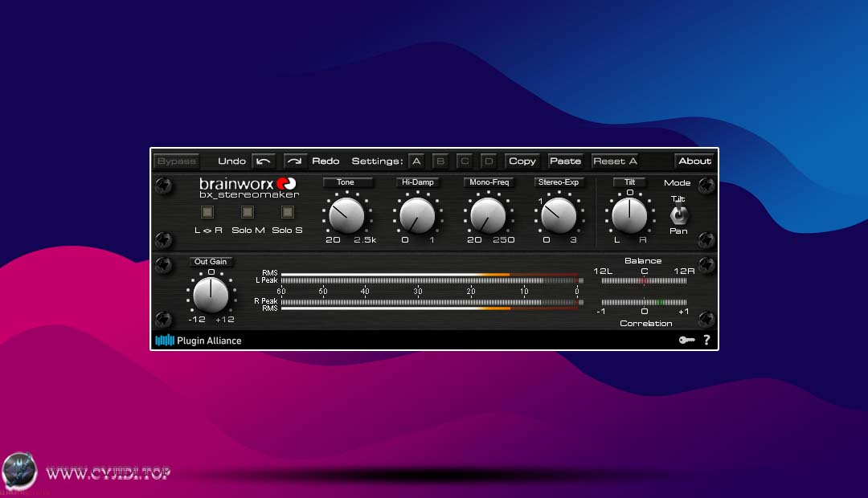Image resolution: width=868 pixels, height=498 pixels.
Task: Click the brainworx red logo
Action: pyautogui.click(x=286, y=183)
